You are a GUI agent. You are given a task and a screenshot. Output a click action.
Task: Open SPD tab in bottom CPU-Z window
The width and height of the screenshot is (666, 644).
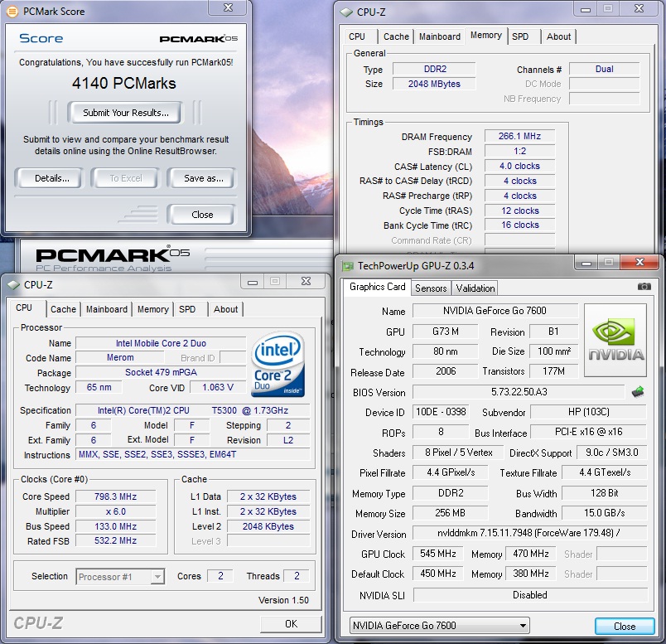tap(187, 309)
